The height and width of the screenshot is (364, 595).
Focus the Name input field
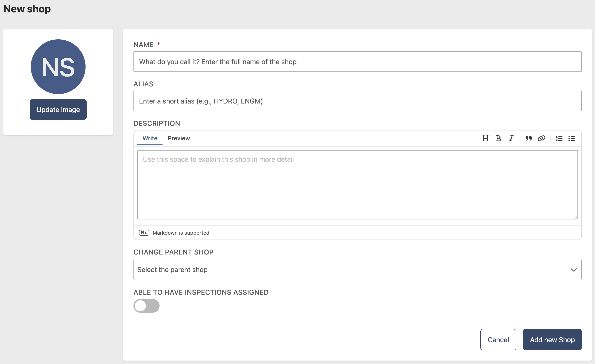coord(357,62)
